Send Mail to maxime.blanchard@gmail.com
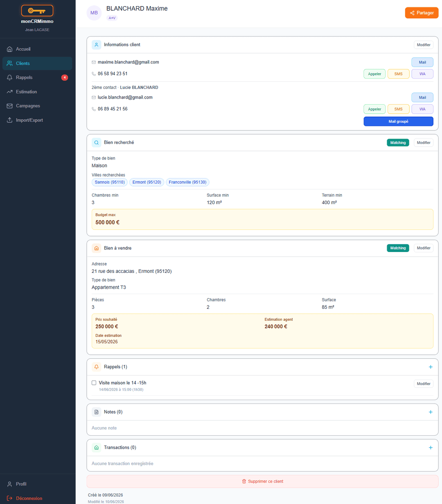442x504 pixels. tap(422, 62)
